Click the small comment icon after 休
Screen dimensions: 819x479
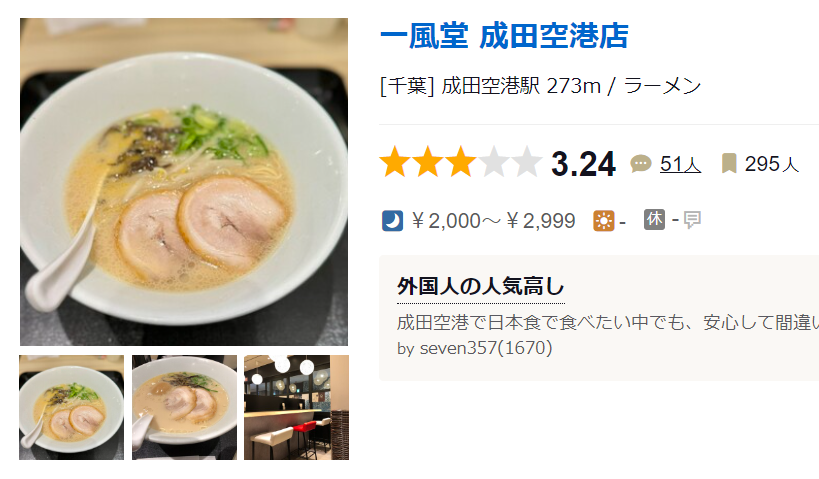(692, 220)
